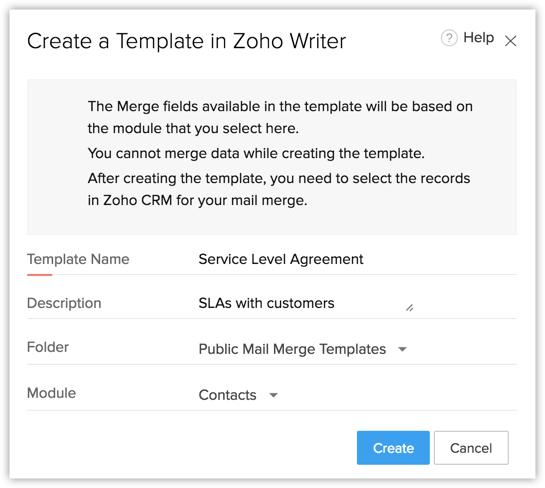Click the Cancel button

tap(471, 448)
